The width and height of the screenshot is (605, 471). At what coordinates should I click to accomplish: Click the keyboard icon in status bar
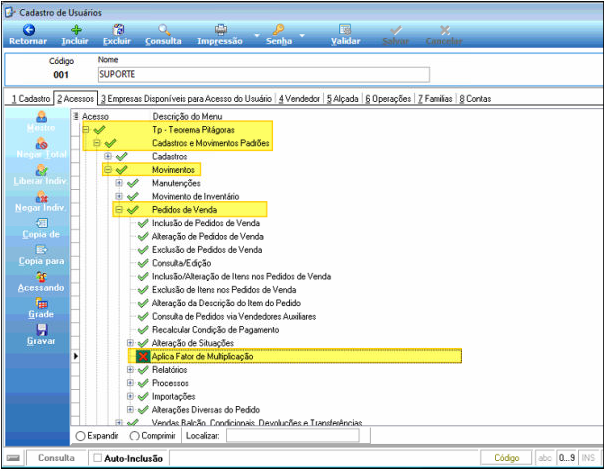coord(13,458)
